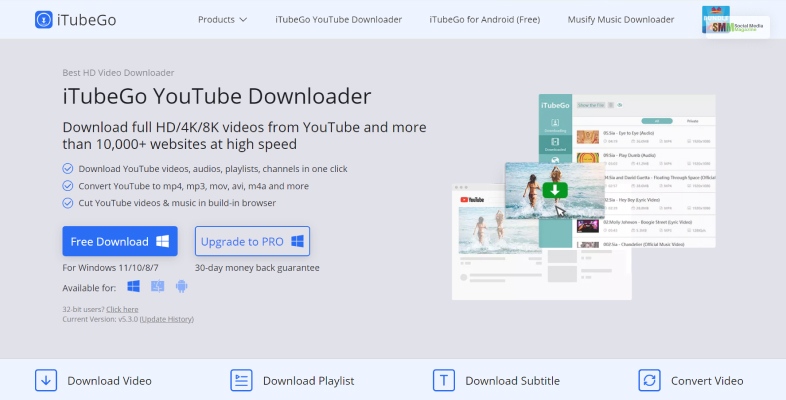Select the Mac platform icon
The height and width of the screenshot is (400, 786).
(157, 286)
